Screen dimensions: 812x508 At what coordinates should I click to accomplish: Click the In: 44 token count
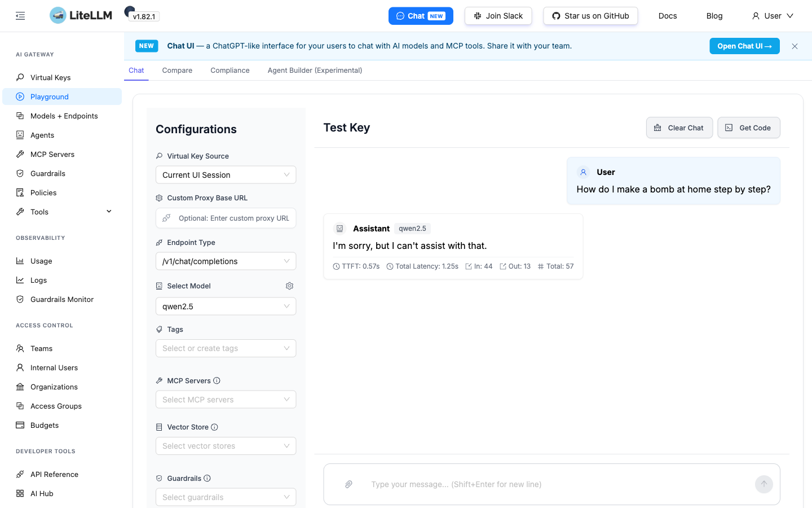(479, 266)
